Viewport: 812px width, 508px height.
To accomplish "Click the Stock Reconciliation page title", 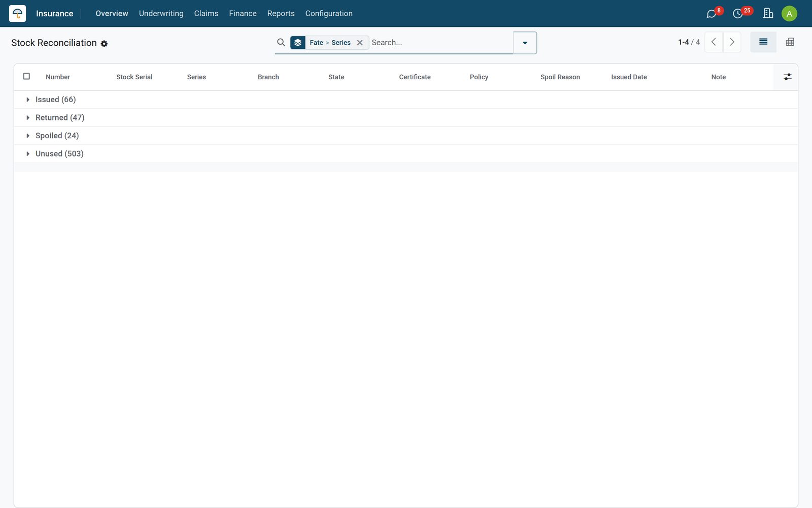I will [54, 43].
